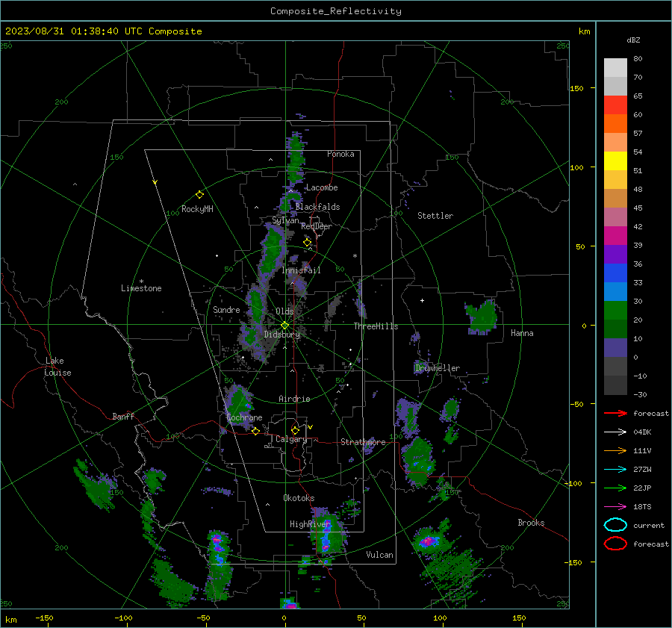Click the Hanna label
672x628 pixels.
(x=522, y=333)
